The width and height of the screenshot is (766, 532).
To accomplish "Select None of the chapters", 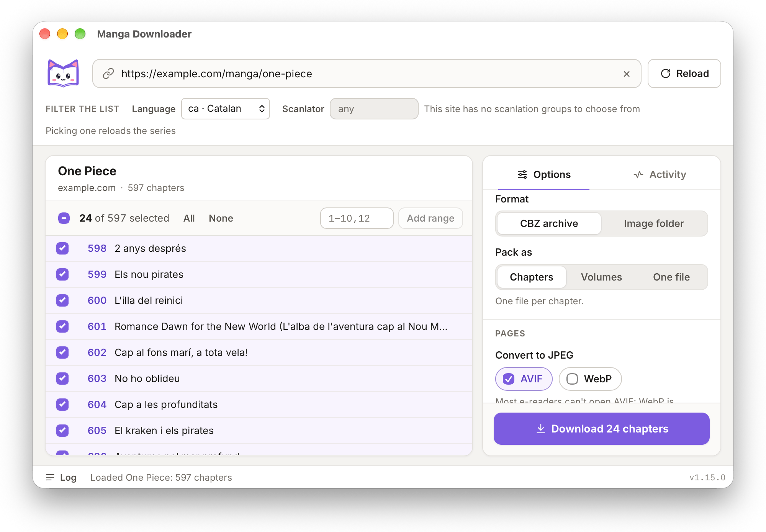I will coord(221,218).
